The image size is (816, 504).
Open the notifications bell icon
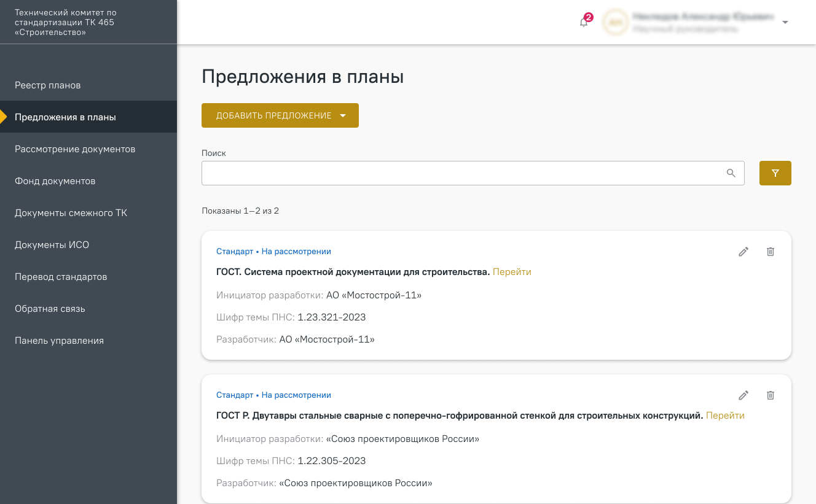pyautogui.click(x=584, y=23)
